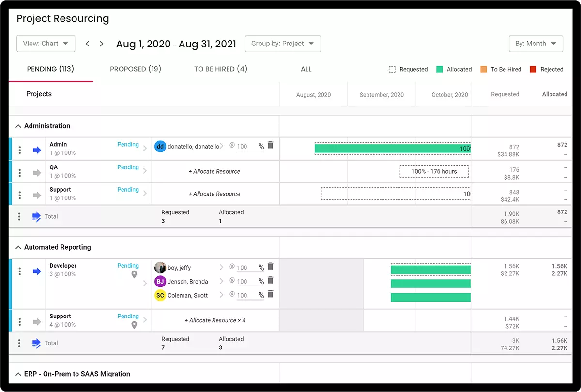The image size is (581, 392).
Task: Click Brenda Jensen's BJ avatar
Action: click(160, 281)
